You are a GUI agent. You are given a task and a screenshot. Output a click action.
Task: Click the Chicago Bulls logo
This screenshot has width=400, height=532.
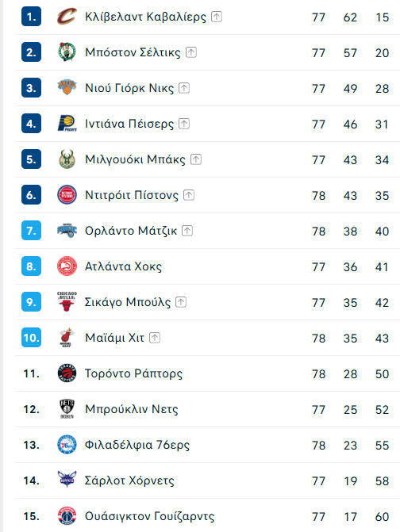pyautogui.click(x=67, y=301)
